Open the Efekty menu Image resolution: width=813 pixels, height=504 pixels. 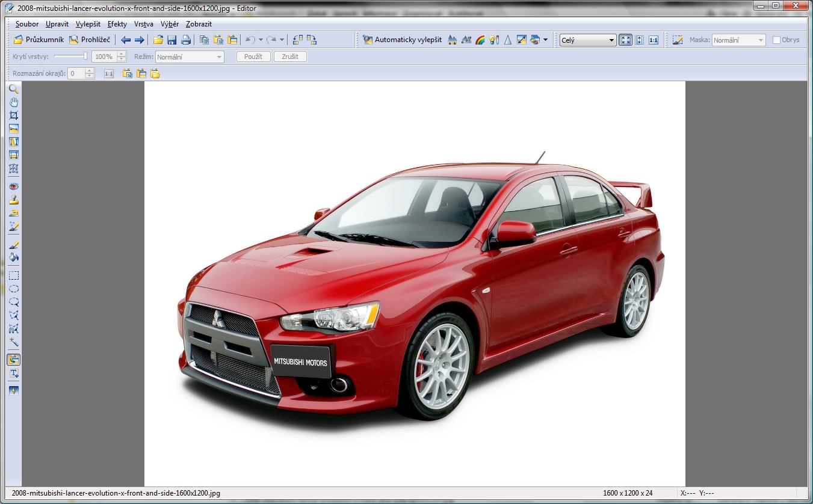pos(117,24)
